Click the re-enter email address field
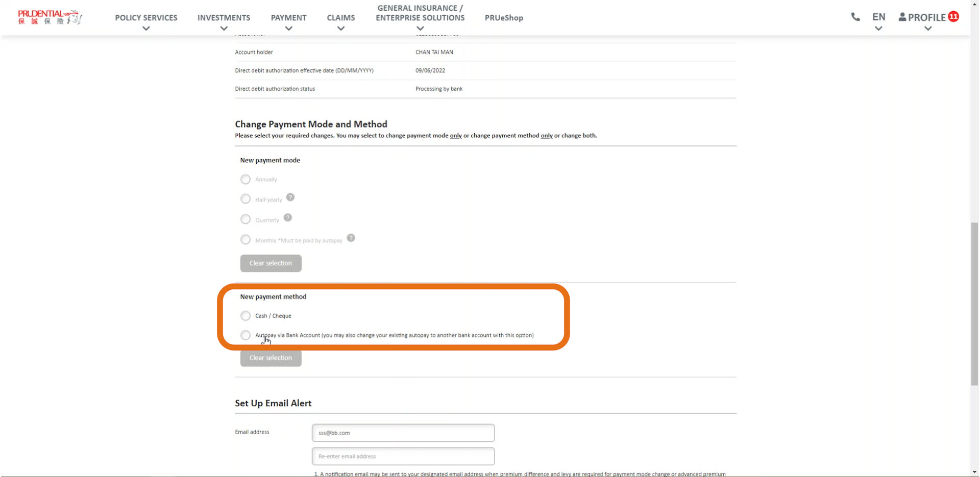 tap(403, 456)
